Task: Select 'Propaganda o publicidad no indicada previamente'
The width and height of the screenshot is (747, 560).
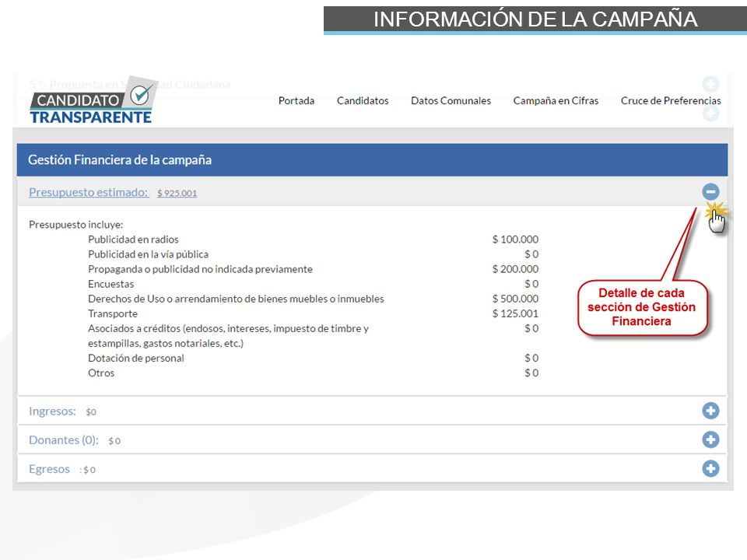Action: point(200,269)
